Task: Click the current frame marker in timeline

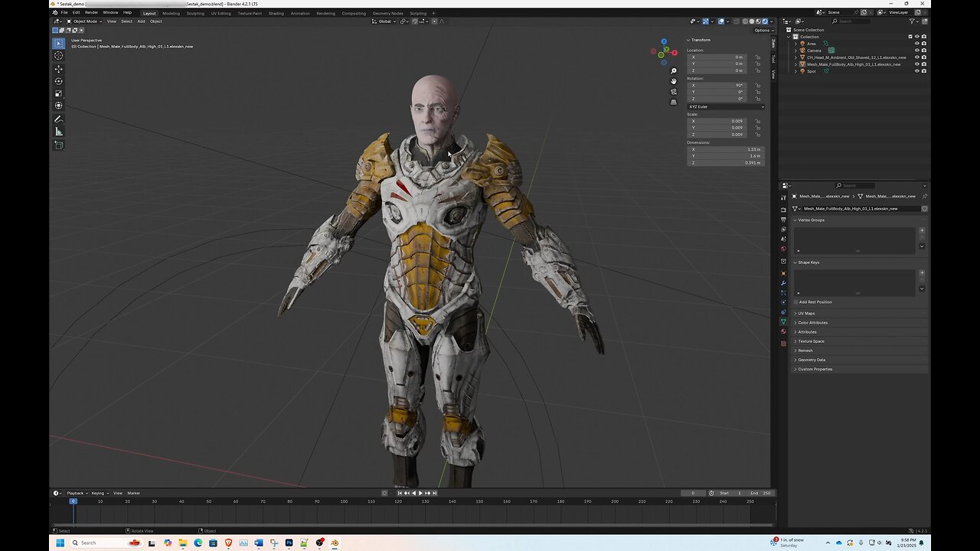Action: click(x=73, y=501)
